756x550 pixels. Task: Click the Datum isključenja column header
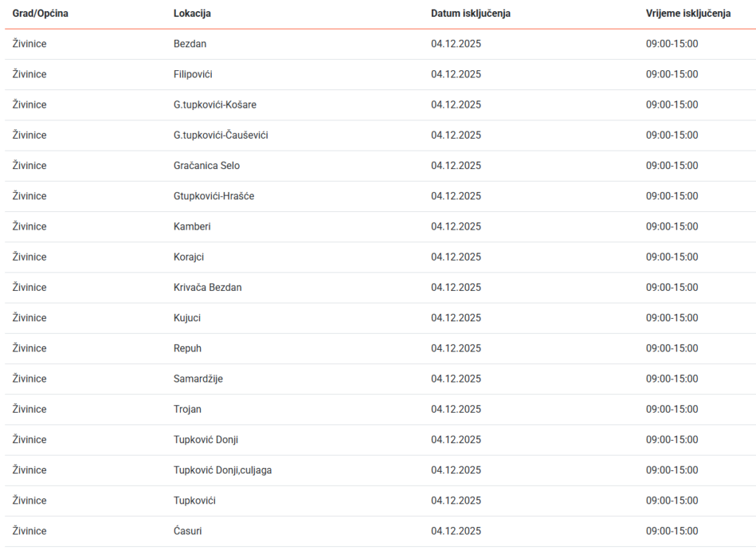(471, 13)
